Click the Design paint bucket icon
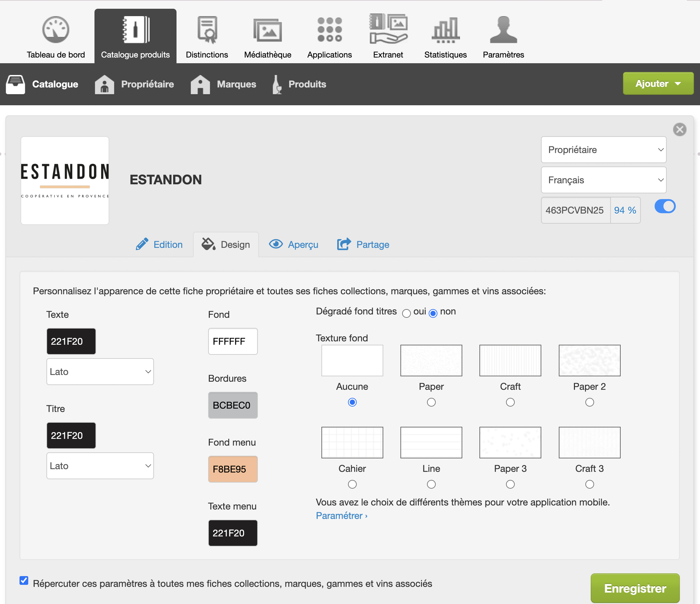The width and height of the screenshot is (700, 604). pyautogui.click(x=208, y=244)
